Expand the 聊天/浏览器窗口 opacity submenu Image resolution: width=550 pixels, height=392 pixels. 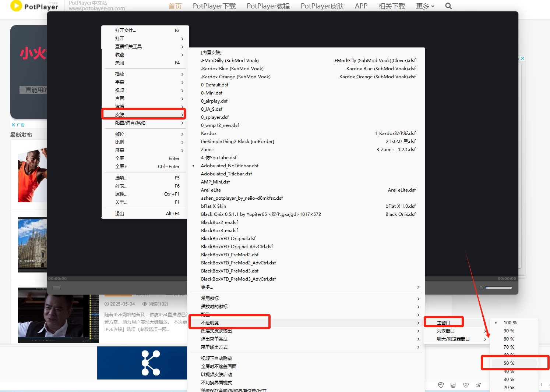tap(456, 339)
